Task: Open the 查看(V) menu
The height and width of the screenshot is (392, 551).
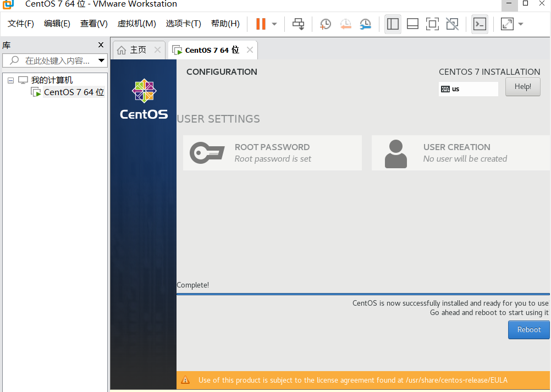Action: [94, 24]
